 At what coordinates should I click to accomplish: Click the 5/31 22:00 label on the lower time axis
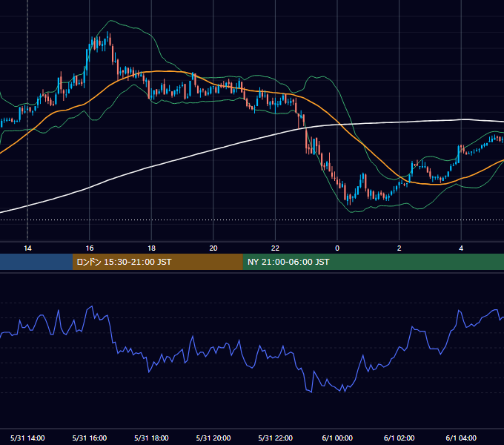(276, 438)
